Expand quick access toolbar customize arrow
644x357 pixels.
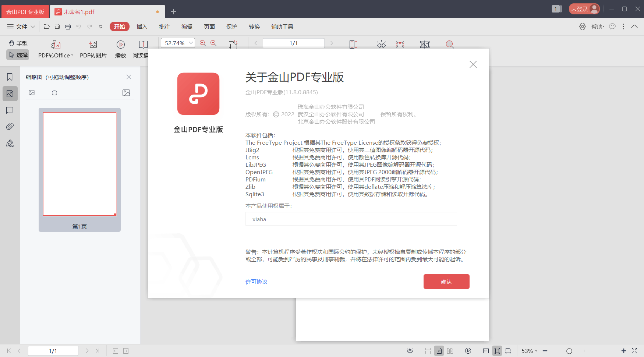click(100, 26)
